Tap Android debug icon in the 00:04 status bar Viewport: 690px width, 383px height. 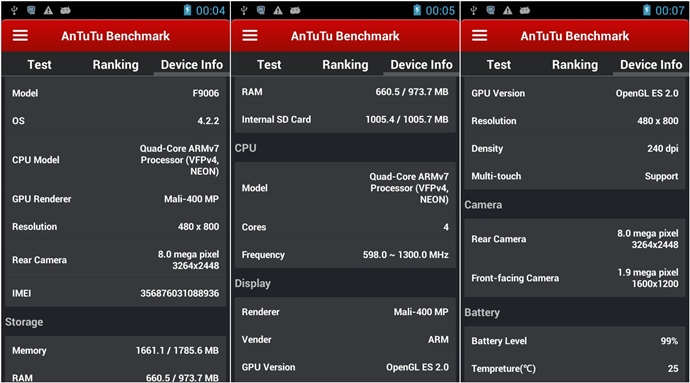click(x=66, y=10)
